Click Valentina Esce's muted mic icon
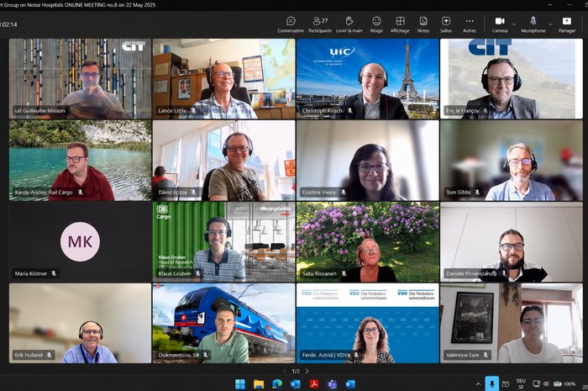 point(486,355)
